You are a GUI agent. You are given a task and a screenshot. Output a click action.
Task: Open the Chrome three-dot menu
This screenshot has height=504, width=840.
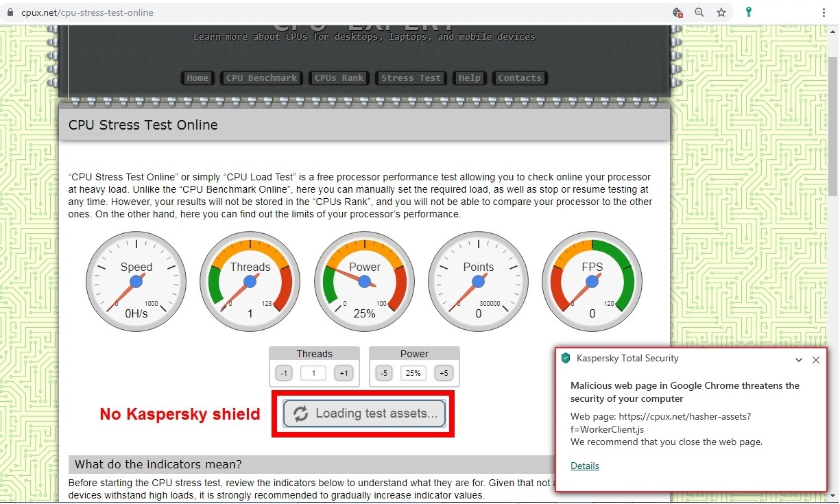(824, 12)
